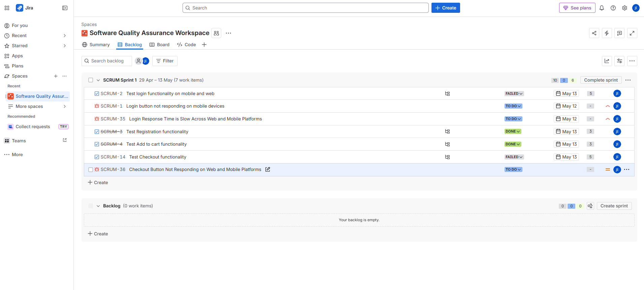
Task: Click the Search backlog field
Action: coord(107,61)
